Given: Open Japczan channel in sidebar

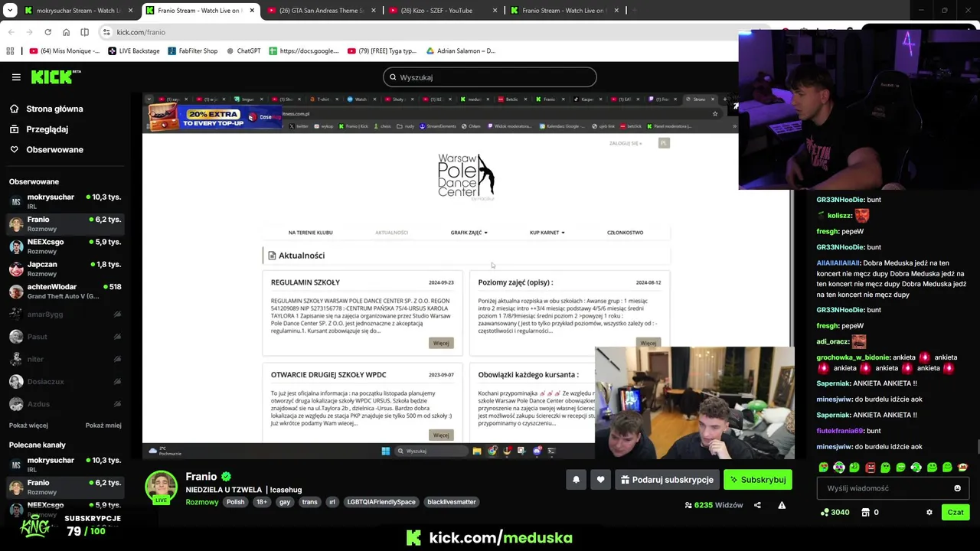Looking at the screenshot, I should coord(65,269).
